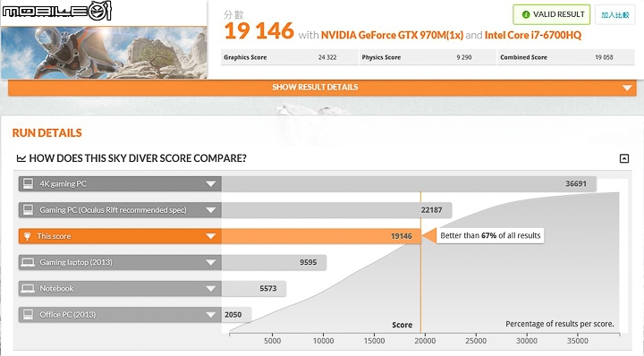Expand the 4K gaming PC row
Viewport: 644px width, 356px height.
211,184
